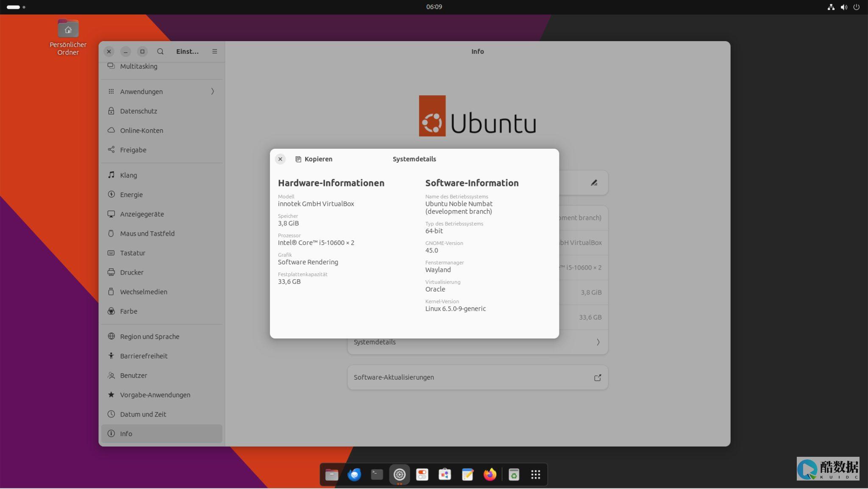This screenshot has width=868, height=489.
Task: Click the '64-bit' system type value
Action: coord(434,231)
